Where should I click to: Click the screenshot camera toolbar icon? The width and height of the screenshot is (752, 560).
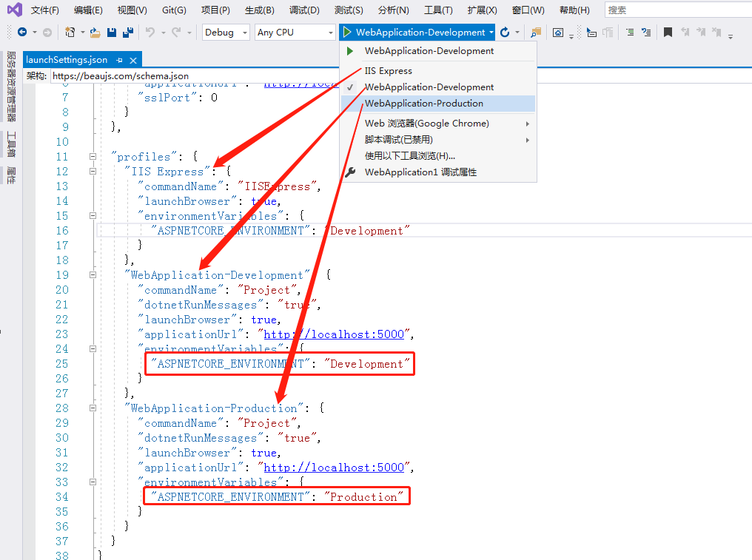point(558,32)
